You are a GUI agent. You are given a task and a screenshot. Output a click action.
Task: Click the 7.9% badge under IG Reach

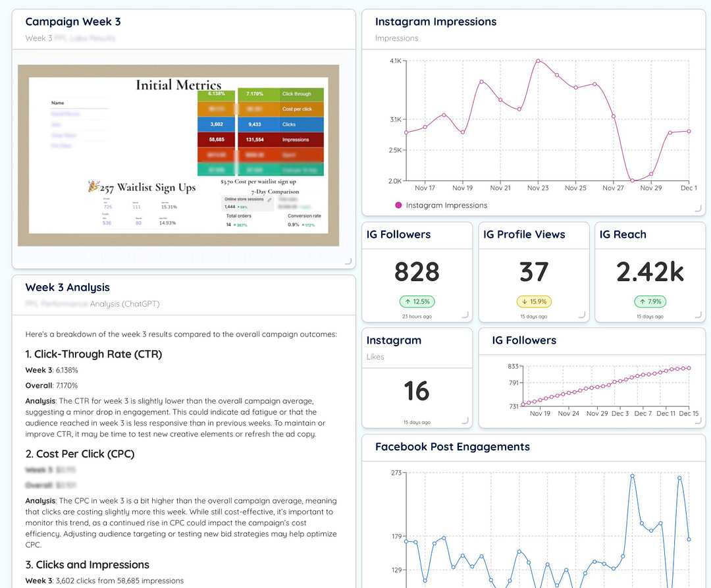point(650,302)
